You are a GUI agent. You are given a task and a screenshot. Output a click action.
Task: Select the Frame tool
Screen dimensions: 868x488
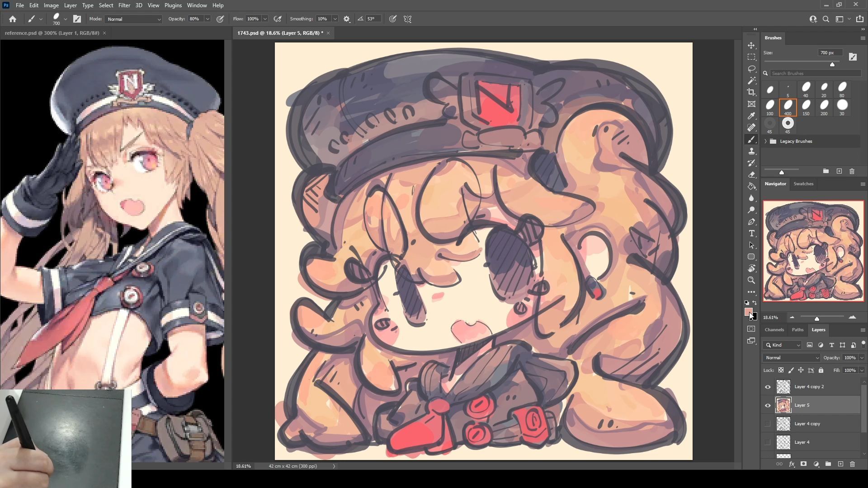[751, 104]
